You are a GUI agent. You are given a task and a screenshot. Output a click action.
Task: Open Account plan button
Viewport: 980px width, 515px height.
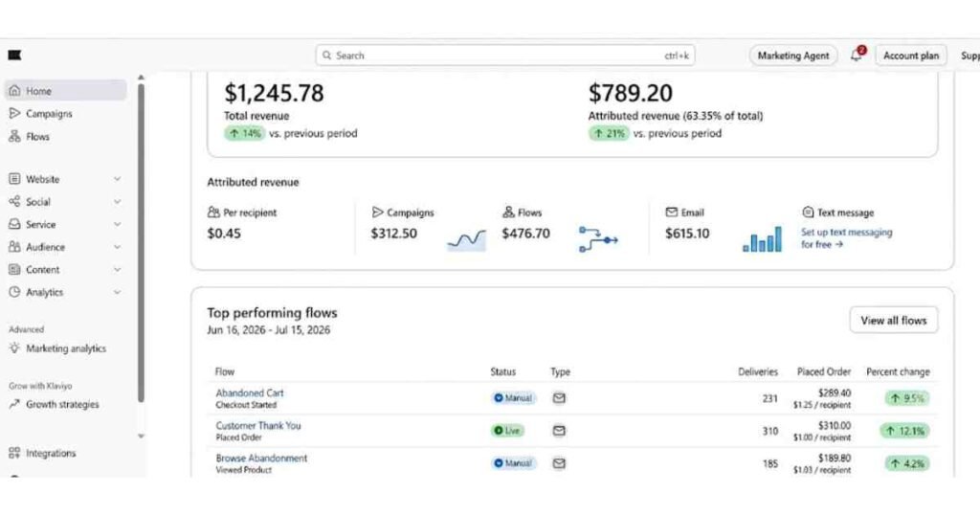(911, 55)
